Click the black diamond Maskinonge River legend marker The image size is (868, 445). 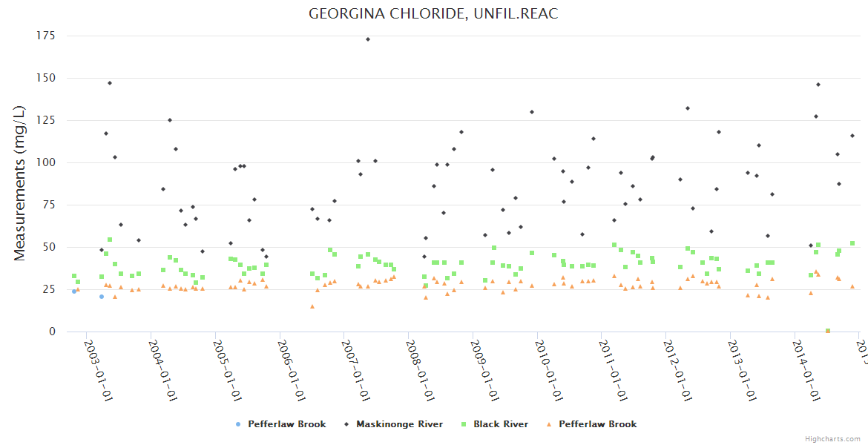click(x=346, y=424)
